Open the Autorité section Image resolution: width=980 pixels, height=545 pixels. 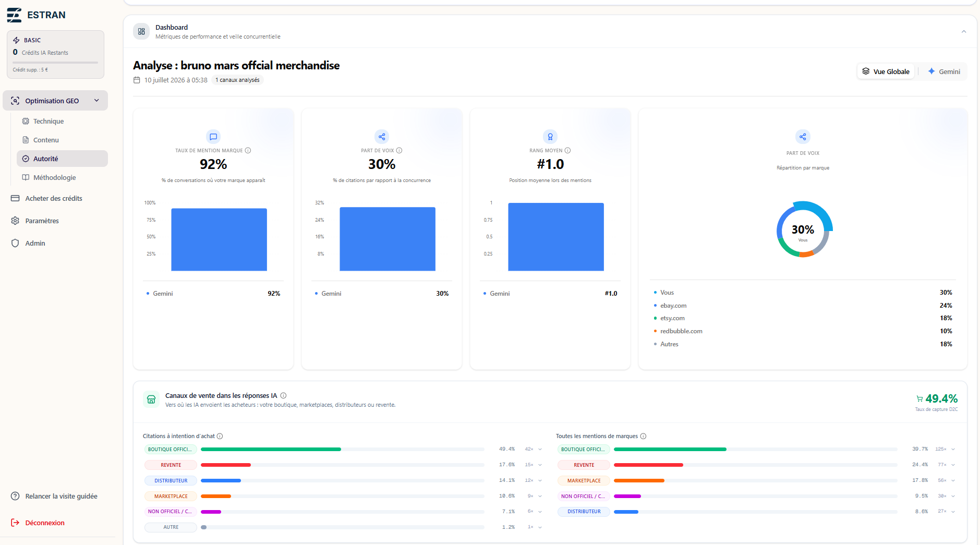pos(62,159)
